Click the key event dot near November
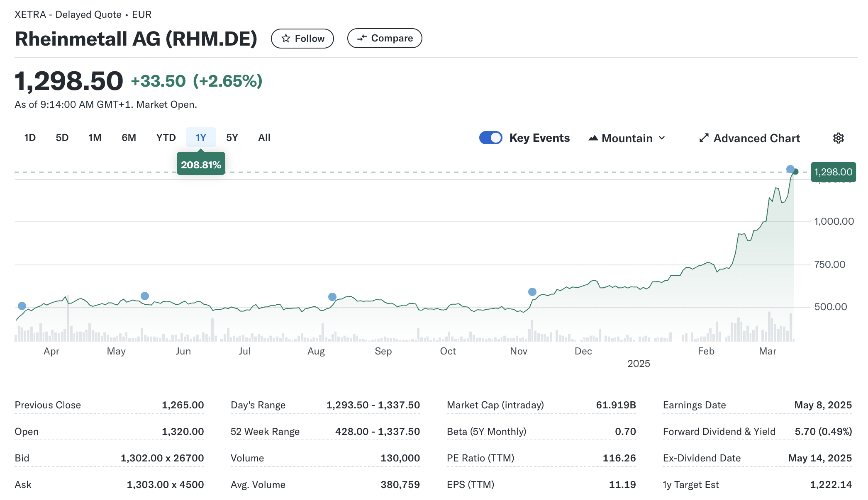 532,292
